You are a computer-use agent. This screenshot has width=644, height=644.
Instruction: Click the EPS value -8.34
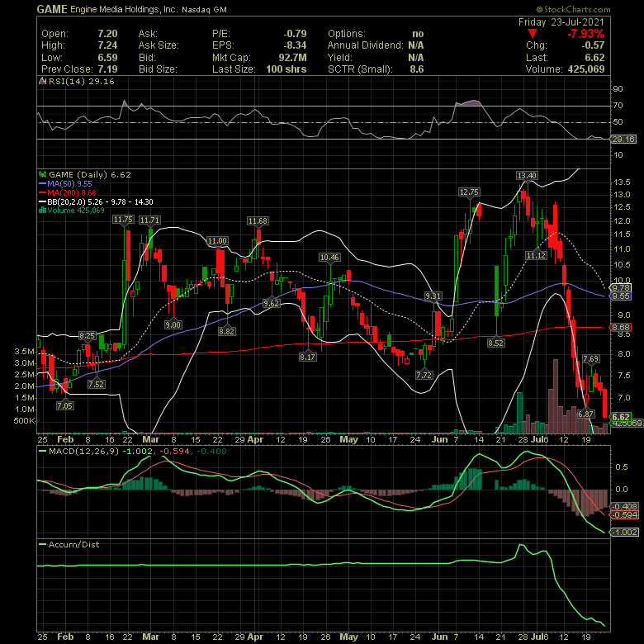click(x=295, y=45)
